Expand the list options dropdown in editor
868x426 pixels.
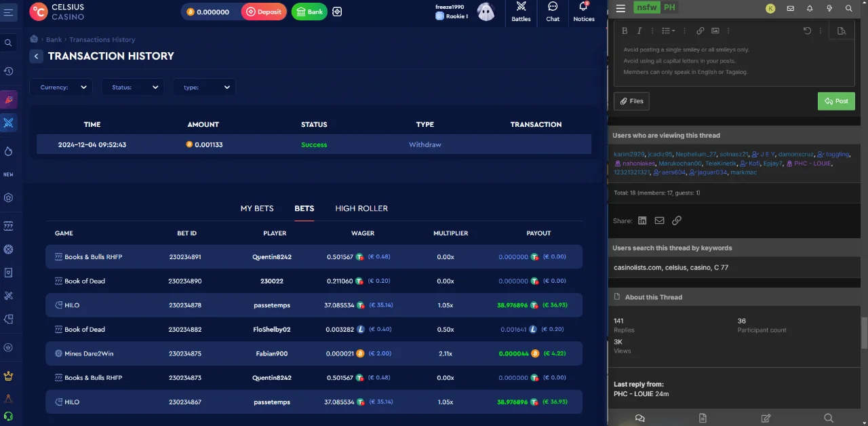669,31
